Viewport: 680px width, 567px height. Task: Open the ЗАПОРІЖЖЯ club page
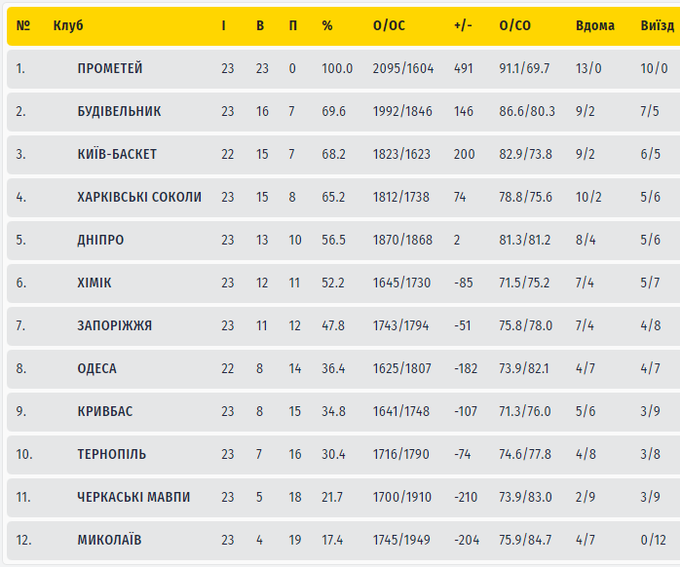coord(114,326)
